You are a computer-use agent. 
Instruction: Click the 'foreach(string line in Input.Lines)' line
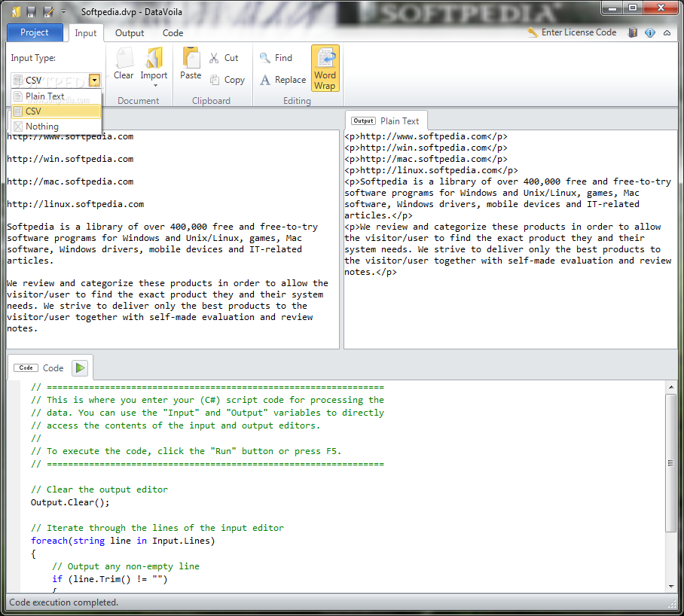[123, 541]
